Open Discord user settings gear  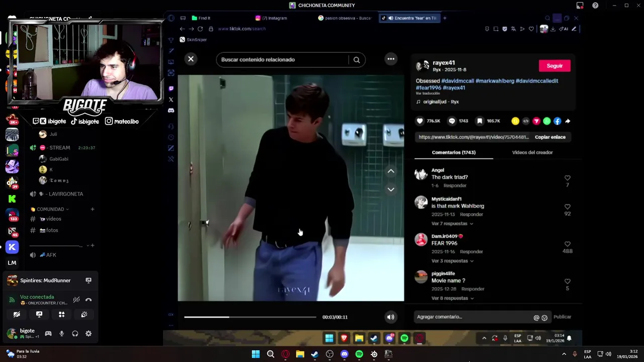[x=89, y=334]
